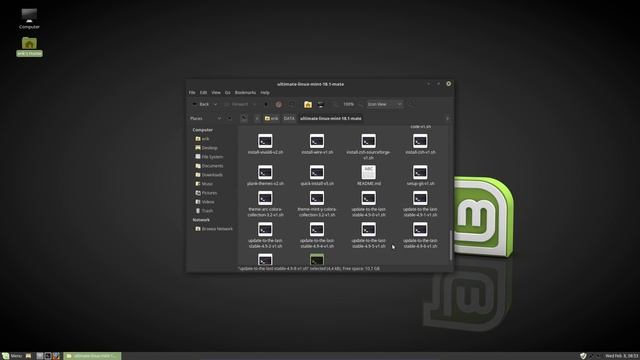
Task: Open the Places sidebar selector dropdown
Action: click(x=205, y=118)
